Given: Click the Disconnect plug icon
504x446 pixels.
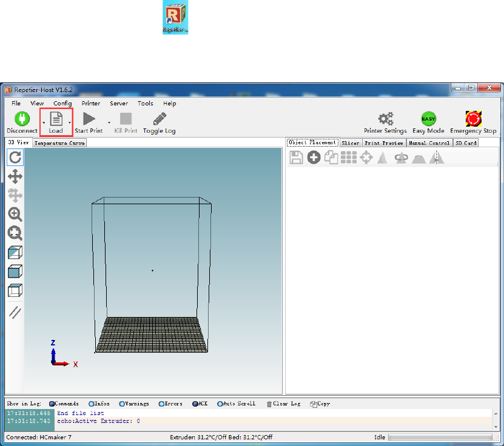Looking at the screenshot, I should pos(22,119).
